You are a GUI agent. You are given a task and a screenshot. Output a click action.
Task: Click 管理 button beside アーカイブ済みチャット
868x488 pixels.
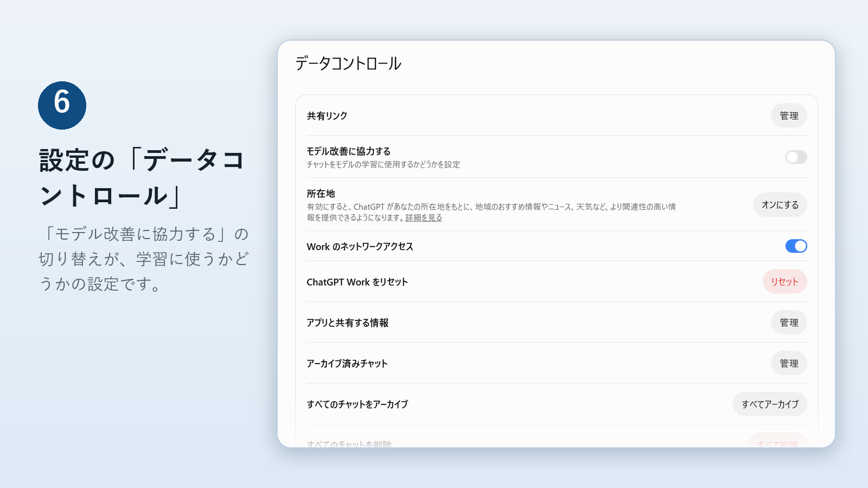(x=789, y=363)
